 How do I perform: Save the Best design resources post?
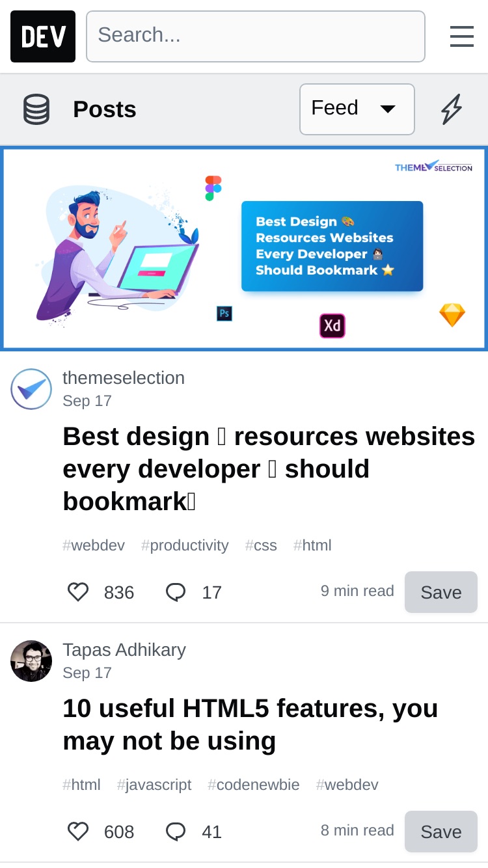[441, 592]
